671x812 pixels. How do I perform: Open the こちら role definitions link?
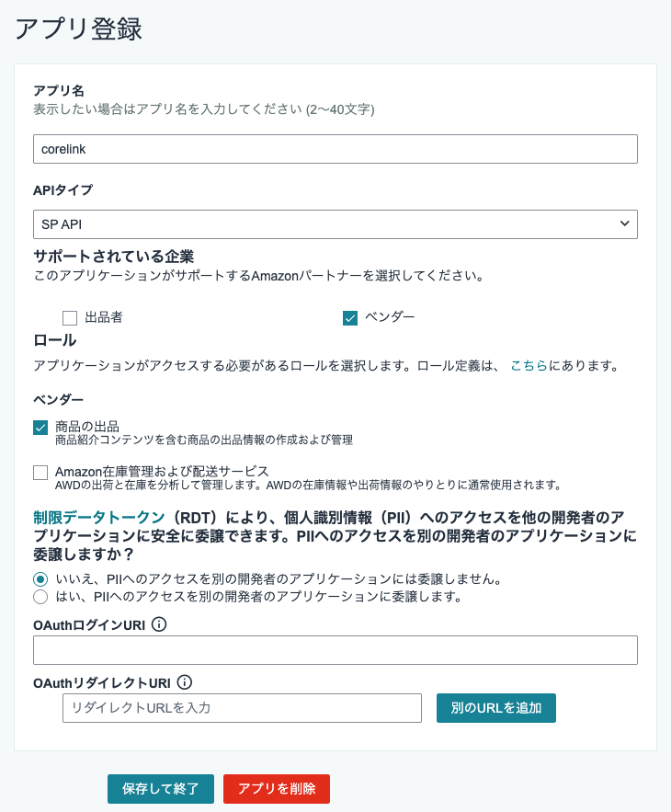(x=529, y=366)
